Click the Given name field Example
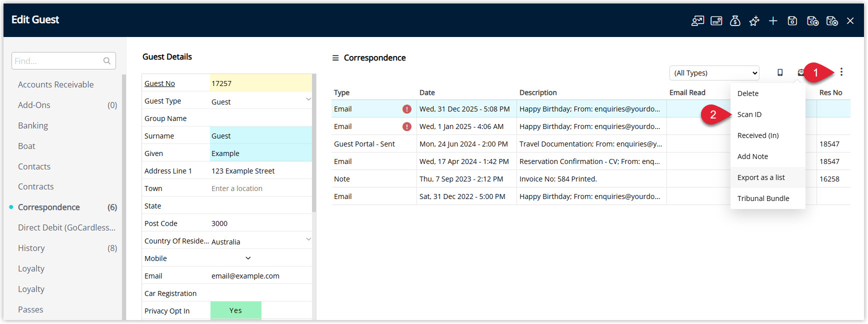 point(260,153)
